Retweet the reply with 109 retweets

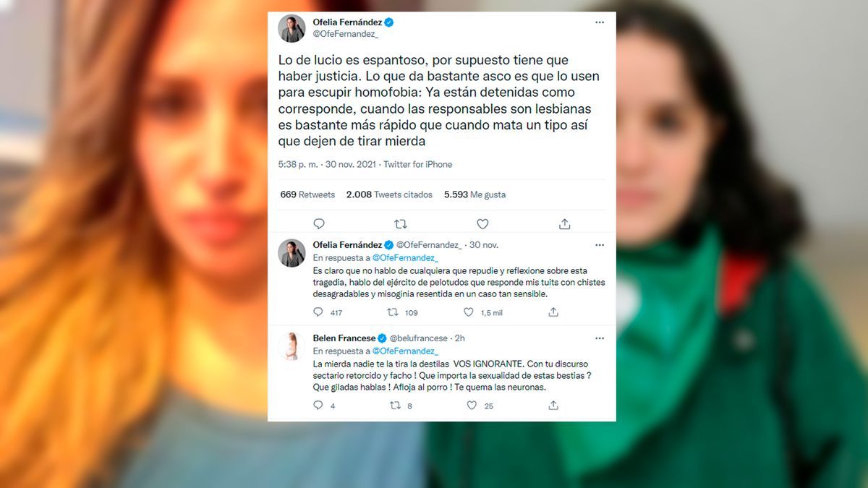(393, 312)
